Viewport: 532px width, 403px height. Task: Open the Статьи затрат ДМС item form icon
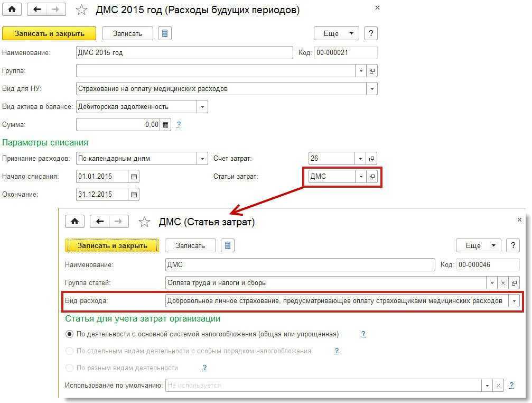pyautogui.click(x=372, y=177)
